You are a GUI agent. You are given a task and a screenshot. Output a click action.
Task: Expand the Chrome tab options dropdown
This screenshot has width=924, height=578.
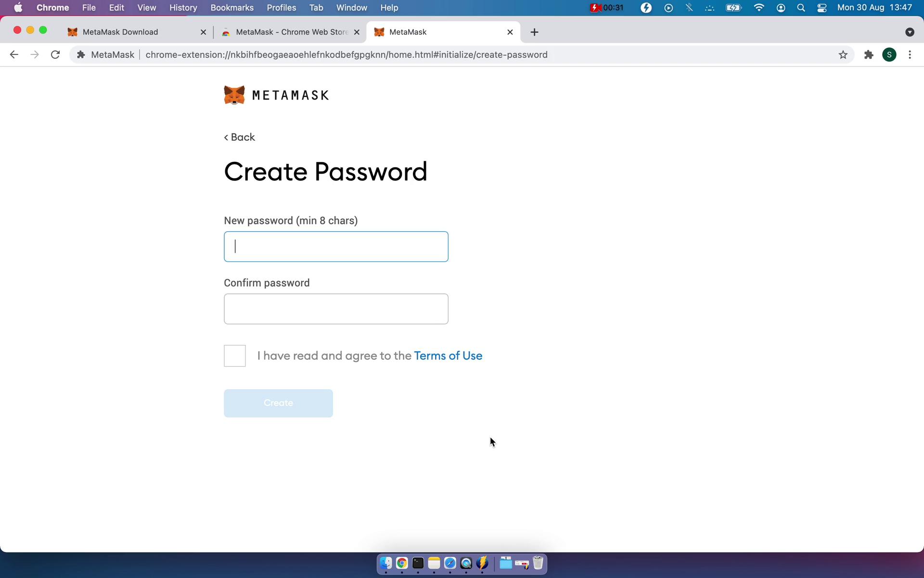[910, 32]
